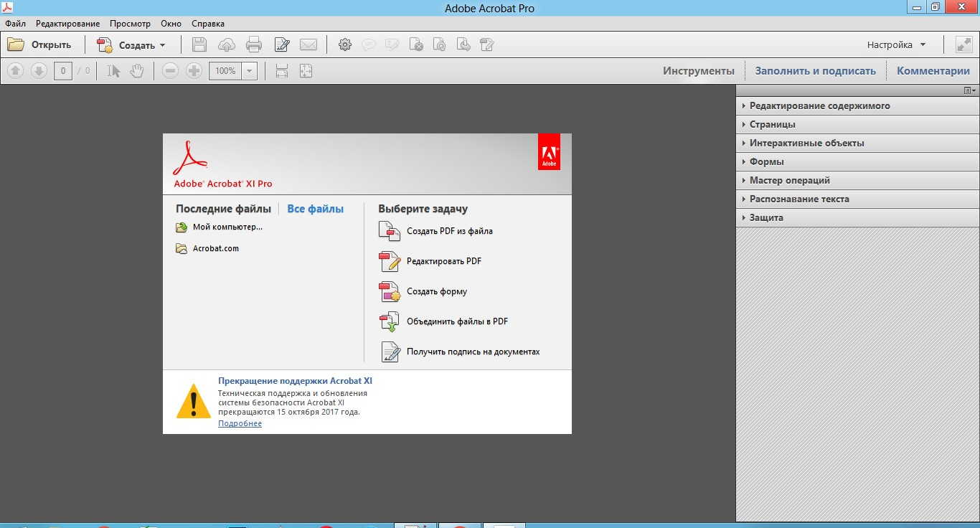Open the Окно menu
This screenshot has width=980, height=528.
pos(171,24)
